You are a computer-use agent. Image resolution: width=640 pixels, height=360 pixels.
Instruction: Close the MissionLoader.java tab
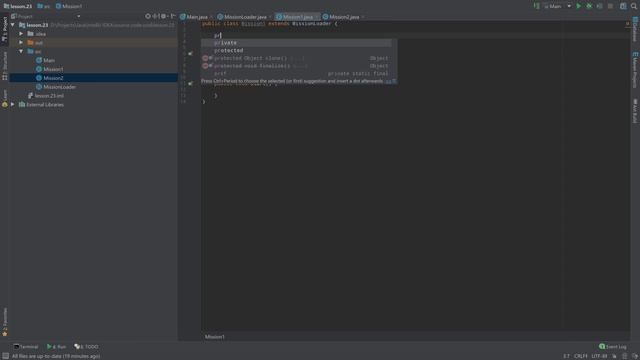270,17
